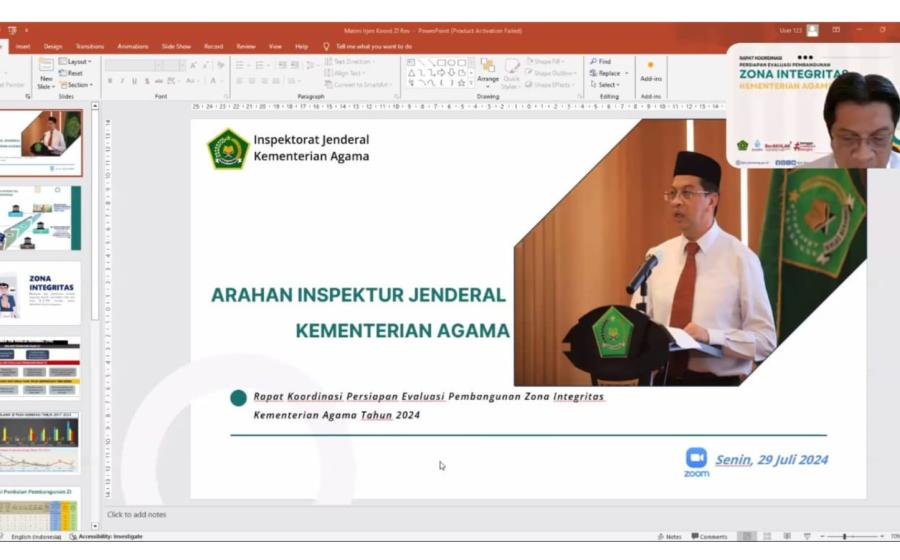Click the user account avatar icon

coord(812,30)
